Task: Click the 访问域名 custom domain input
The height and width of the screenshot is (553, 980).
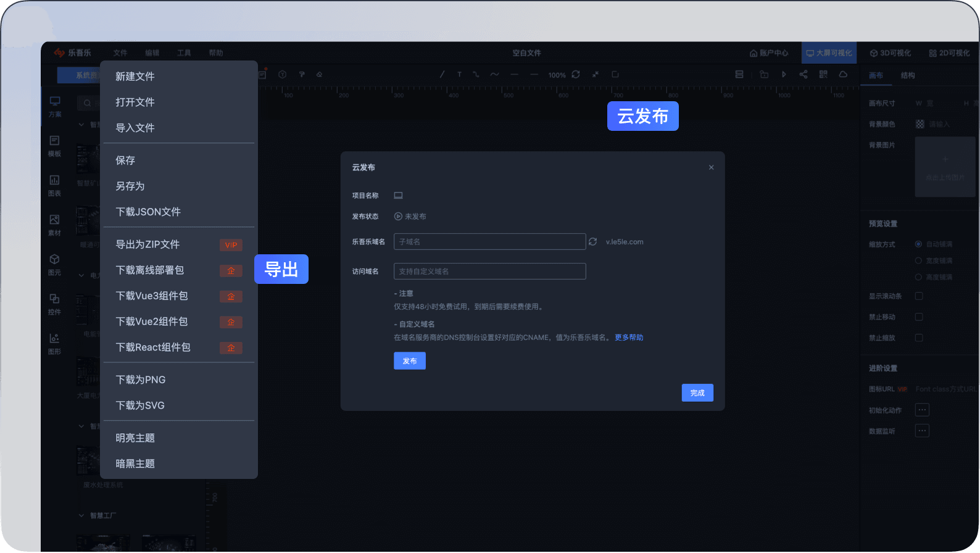Action: point(489,272)
